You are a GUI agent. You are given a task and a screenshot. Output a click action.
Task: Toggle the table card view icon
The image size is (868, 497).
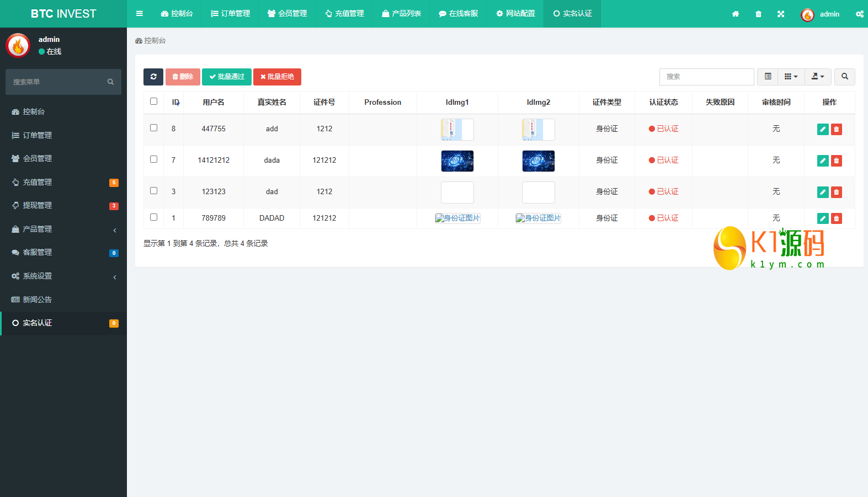[768, 77]
